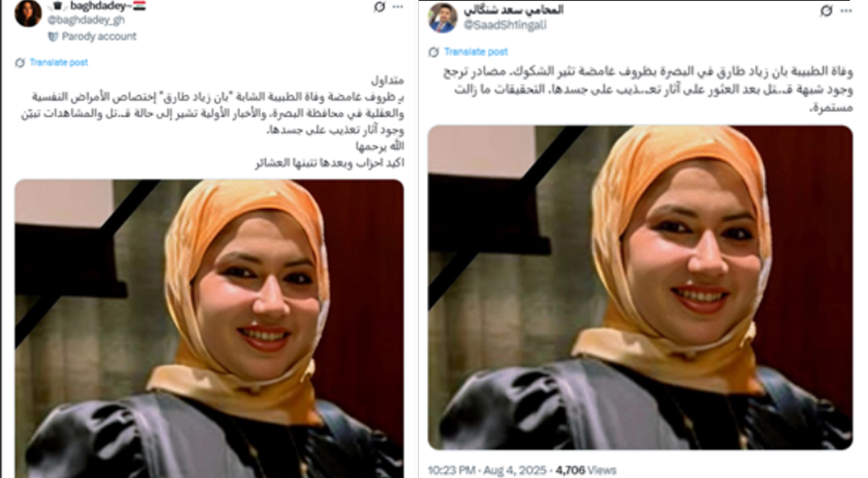Click the 4,706 Views count
The height and width of the screenshot is (478, 868).
[x=586, y=470]
